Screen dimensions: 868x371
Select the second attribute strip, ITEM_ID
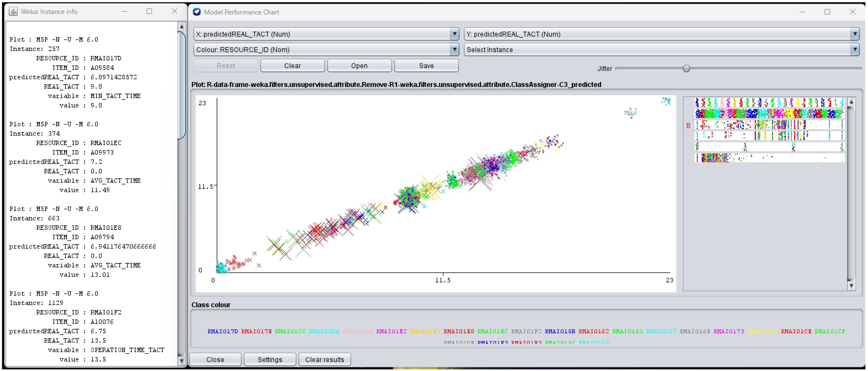point(770,113)
